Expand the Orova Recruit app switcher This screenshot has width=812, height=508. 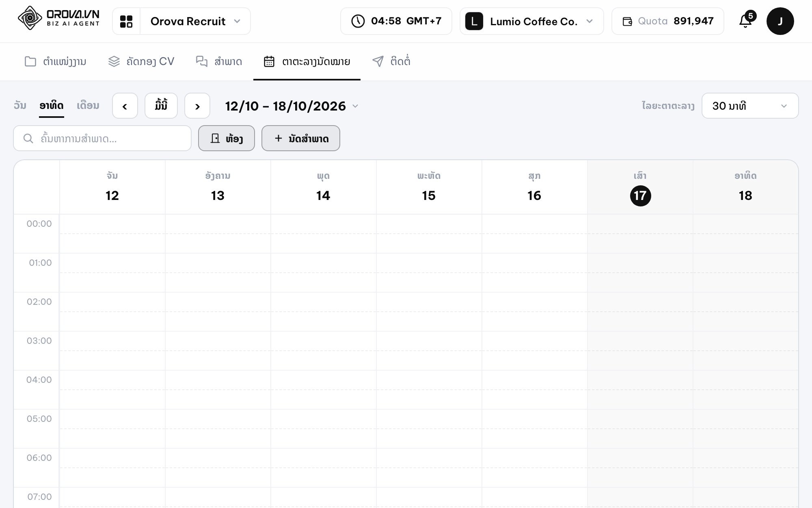(x=195, y=21)
